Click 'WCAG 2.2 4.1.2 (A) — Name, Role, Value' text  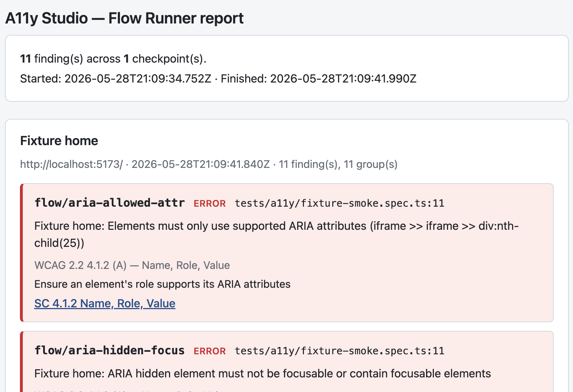pyautogui.click(x=132, y=265)
